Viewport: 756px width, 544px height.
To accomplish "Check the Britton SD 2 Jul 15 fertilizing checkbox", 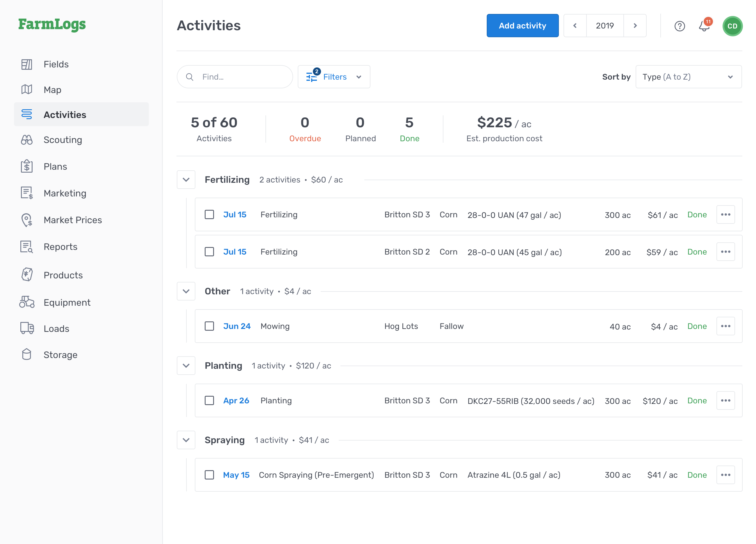I will (x=209, y=252).
